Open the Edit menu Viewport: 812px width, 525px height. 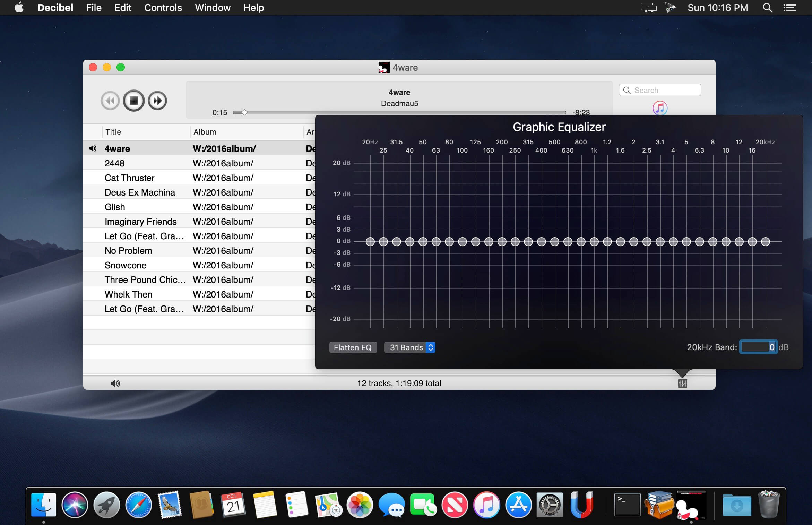(123, 8)
